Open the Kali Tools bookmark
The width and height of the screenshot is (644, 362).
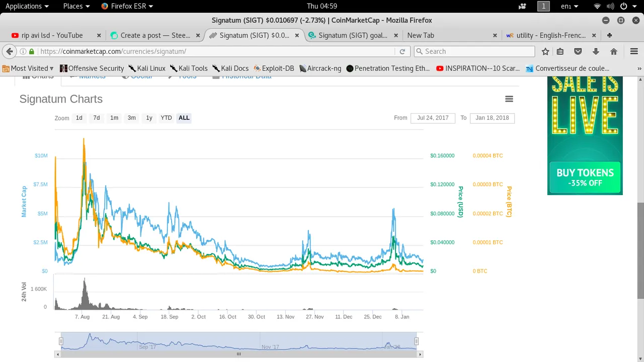click(x=189, y=68)
